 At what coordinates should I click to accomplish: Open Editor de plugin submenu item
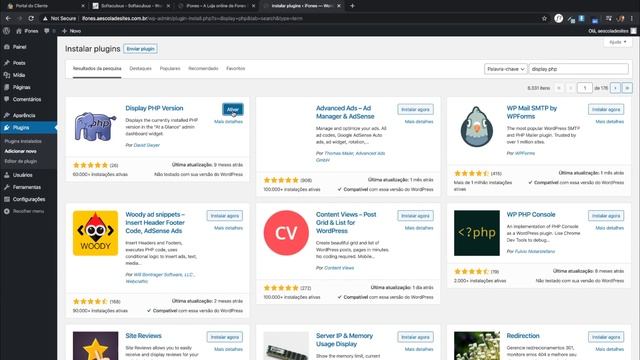[21, 161]
